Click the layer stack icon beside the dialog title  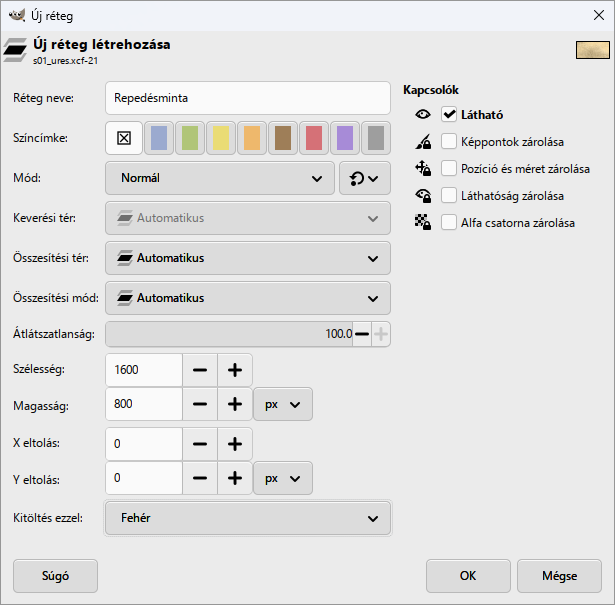[x=15, y=50]
